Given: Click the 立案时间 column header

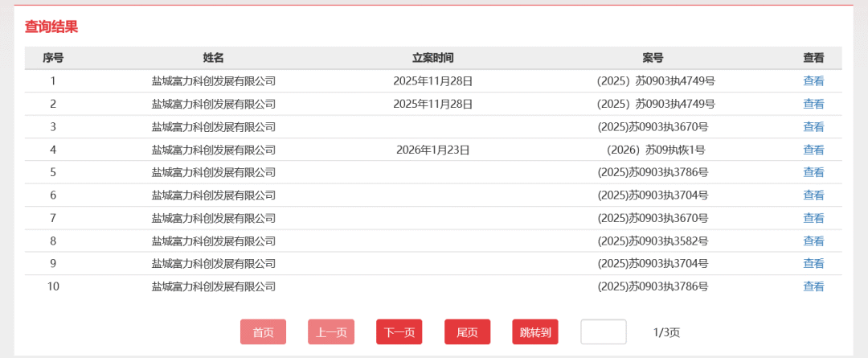Looking at the screenshot, I should [432, 58].
